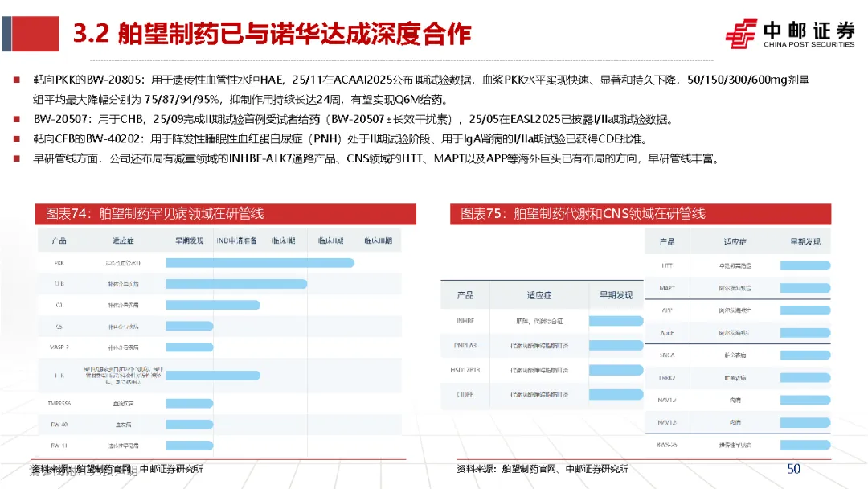Click the PNPLA3 product cell

point(465,346)
